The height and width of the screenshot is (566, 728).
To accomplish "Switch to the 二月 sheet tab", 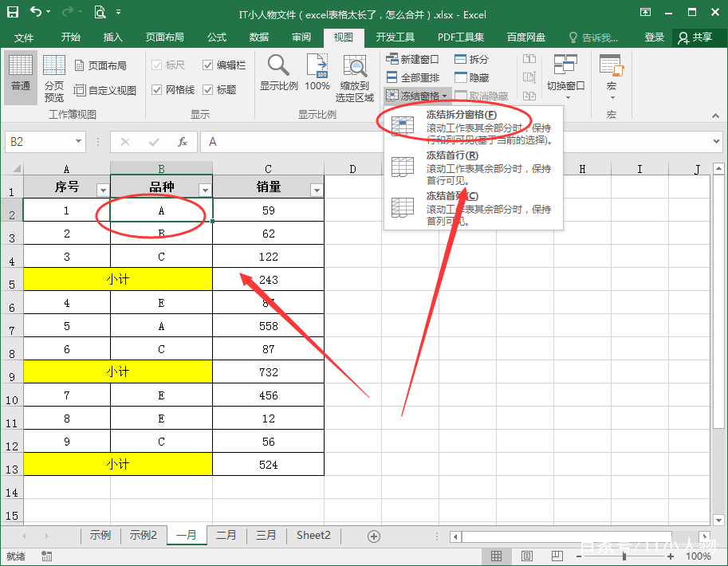I will [x=226, y=536].
